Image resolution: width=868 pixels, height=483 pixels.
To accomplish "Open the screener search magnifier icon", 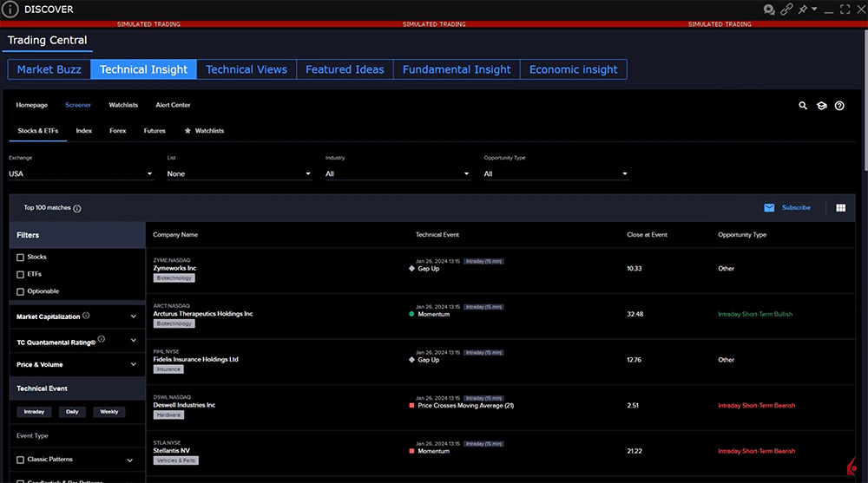I will click(803, 106).
